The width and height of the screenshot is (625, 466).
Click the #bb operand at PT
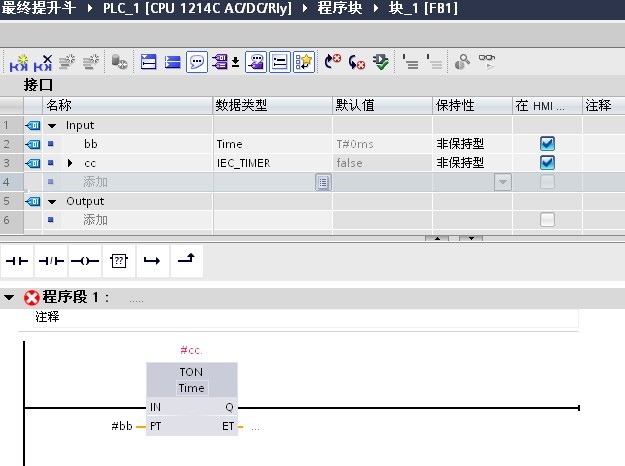coord(122,426)
